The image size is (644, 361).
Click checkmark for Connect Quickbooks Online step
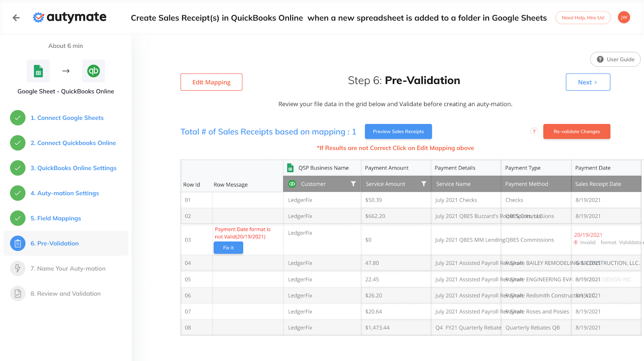[x=18, y=143]
